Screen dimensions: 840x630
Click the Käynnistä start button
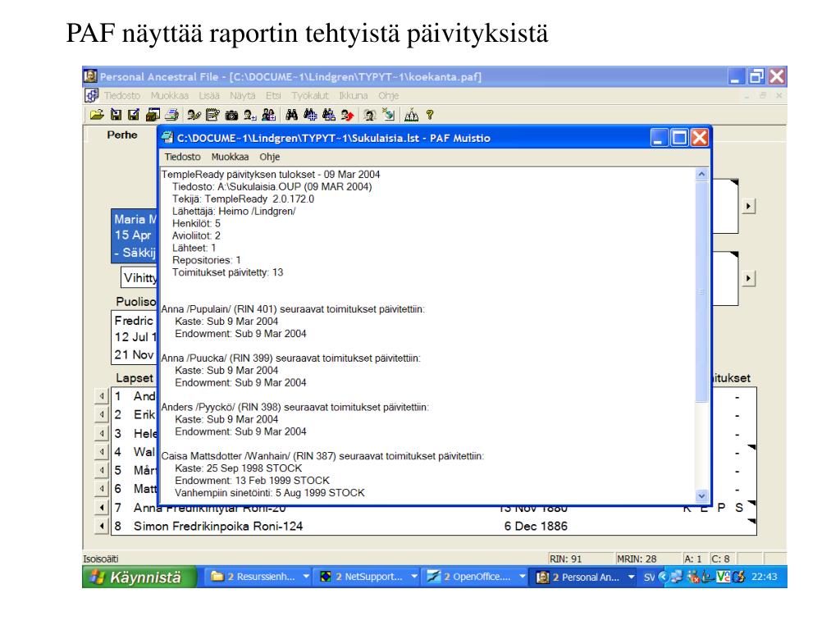[138, 577]
